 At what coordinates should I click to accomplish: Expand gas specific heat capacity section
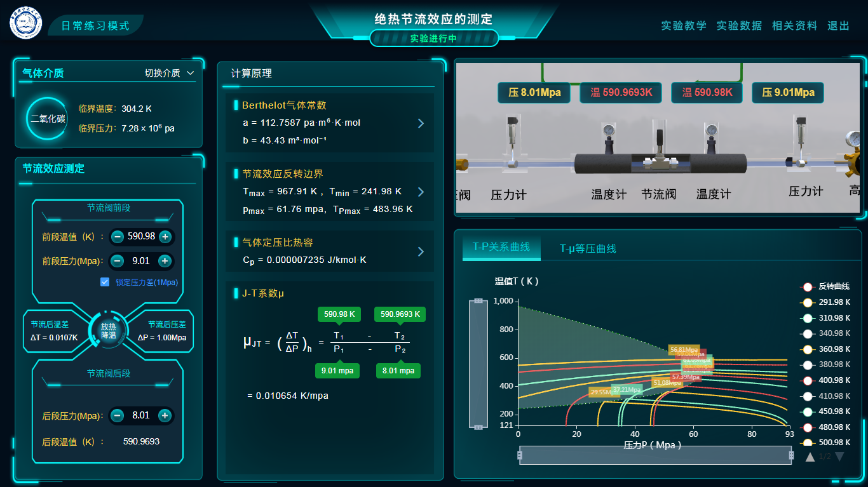pyautogui.click(x=421, y=252)
